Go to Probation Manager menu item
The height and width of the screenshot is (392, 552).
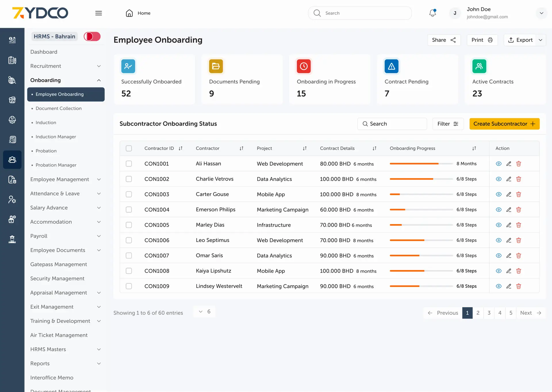56,165
